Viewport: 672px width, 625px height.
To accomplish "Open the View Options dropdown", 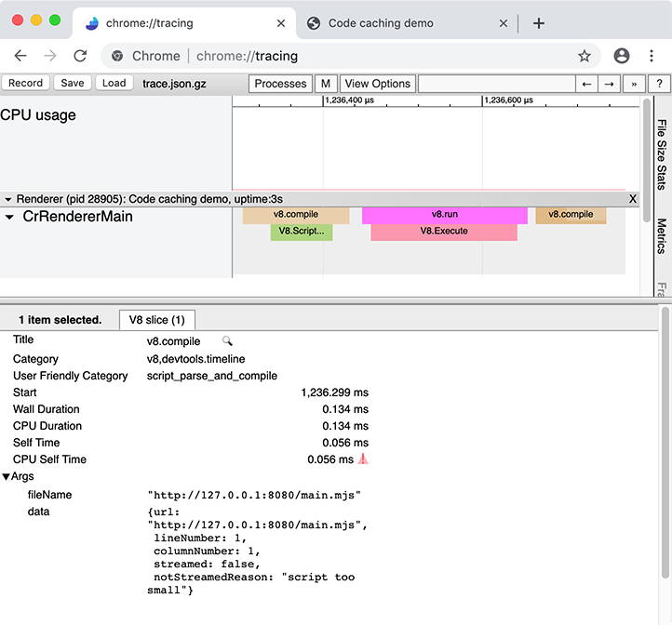I will (377, 84).
